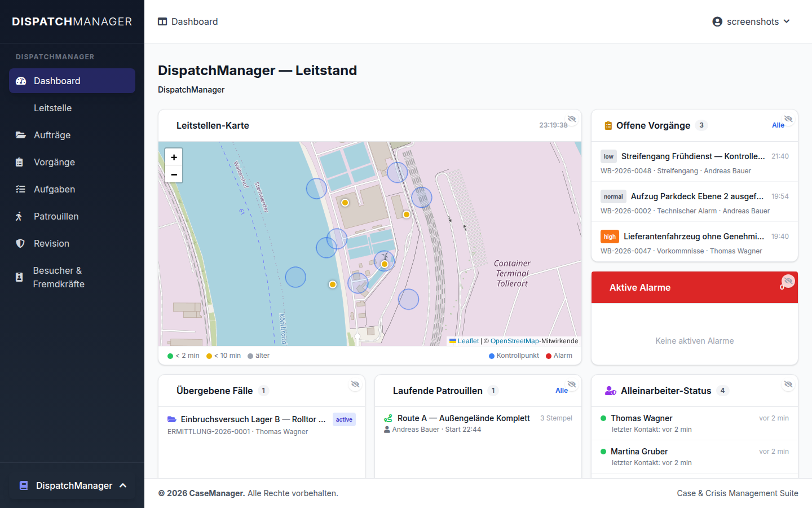812x508 pixels.
Task: Hide the Laufende Patrouillen widget
Action: 572,384
